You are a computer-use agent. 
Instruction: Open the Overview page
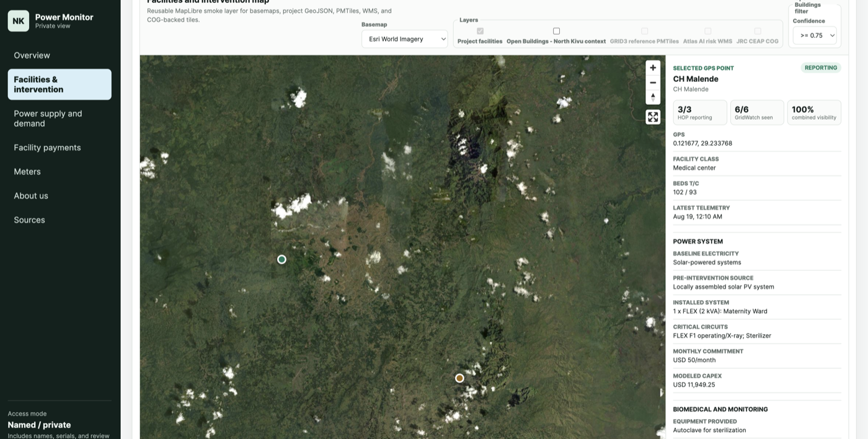pos(60,55)
